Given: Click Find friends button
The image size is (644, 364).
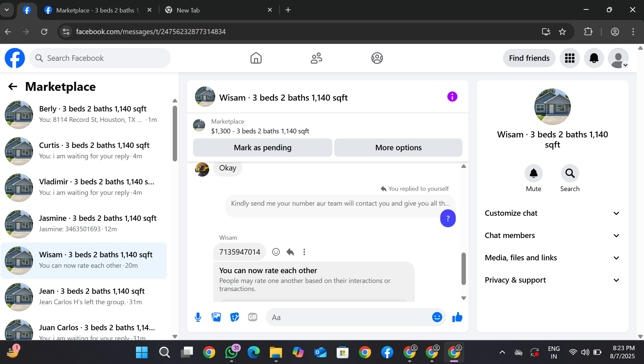Looking at the screenshot, I should click(x=529, y=58).
